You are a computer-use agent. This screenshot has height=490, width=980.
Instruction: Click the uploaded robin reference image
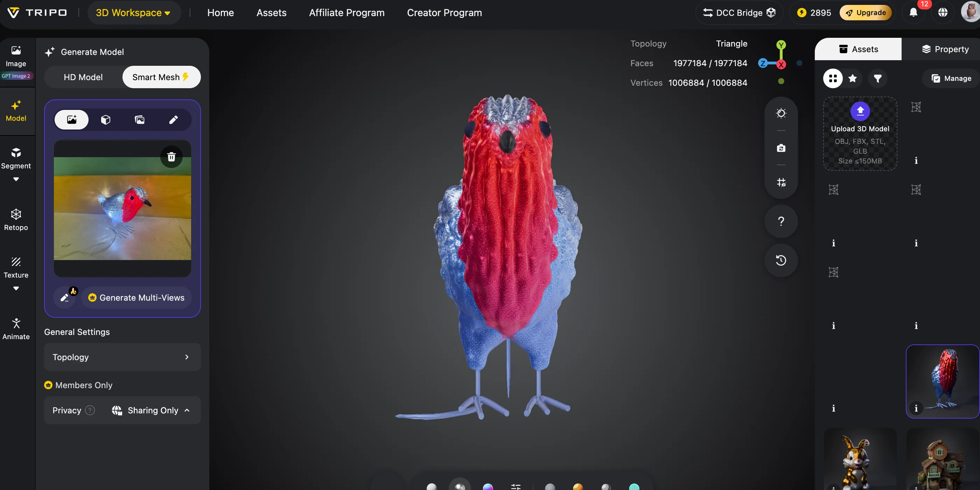point(122,209)
